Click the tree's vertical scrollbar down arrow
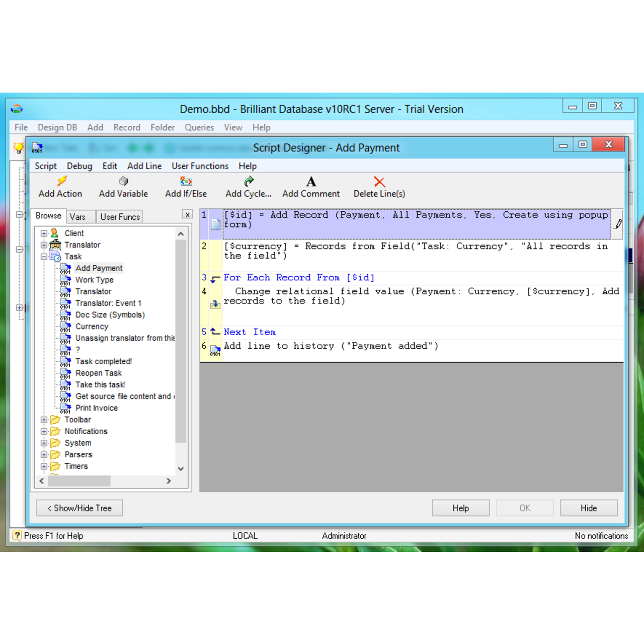This screenshot has width=644, height=644. coord(181,469)
